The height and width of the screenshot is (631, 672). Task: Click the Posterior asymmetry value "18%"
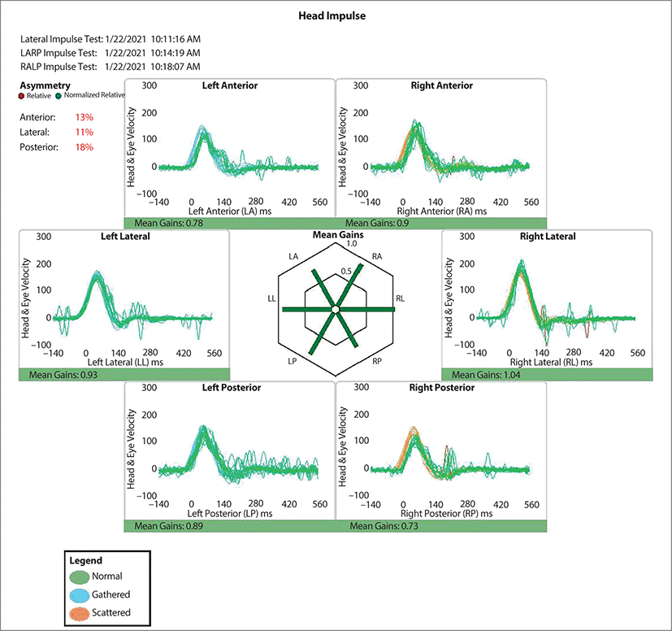pos(85,147)
